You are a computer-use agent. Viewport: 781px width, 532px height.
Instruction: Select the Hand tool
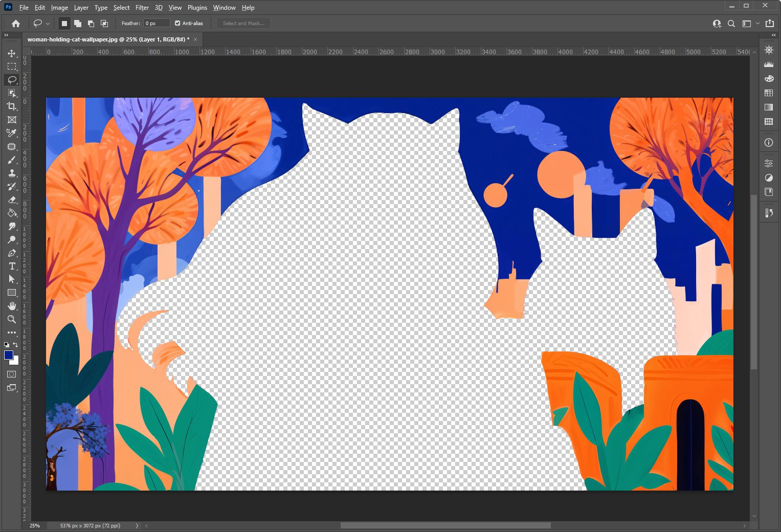(x=12, y=306)
